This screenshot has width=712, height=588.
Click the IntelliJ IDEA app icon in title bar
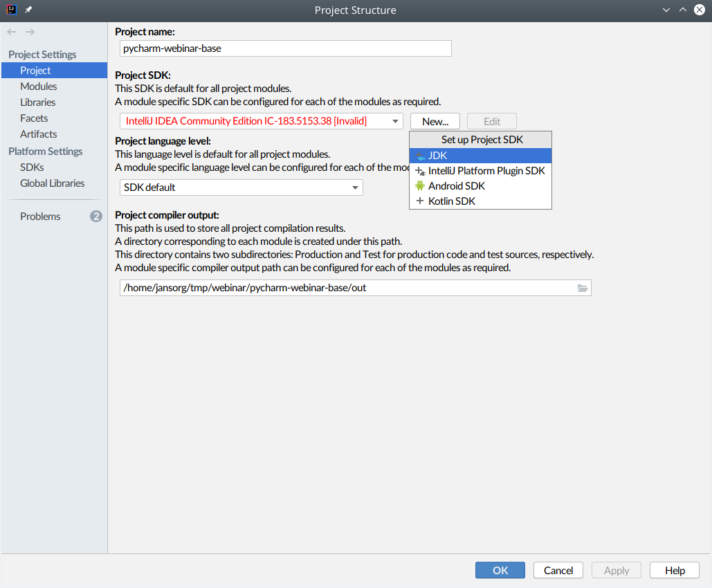[11, 10]
